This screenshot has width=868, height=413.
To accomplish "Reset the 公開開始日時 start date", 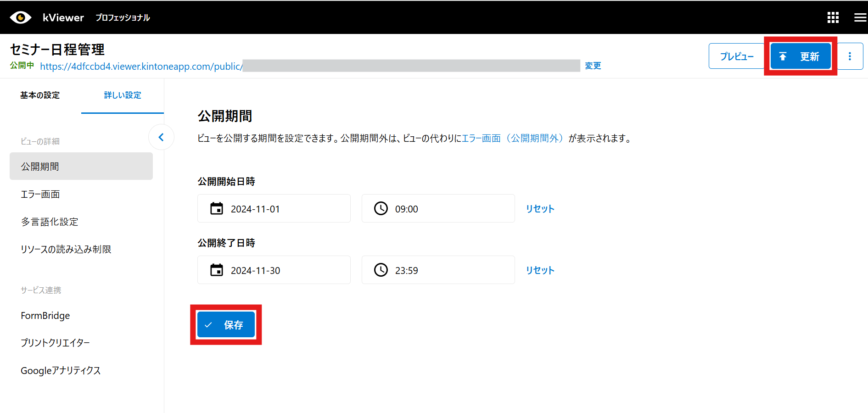I will (x=540, y=209).
